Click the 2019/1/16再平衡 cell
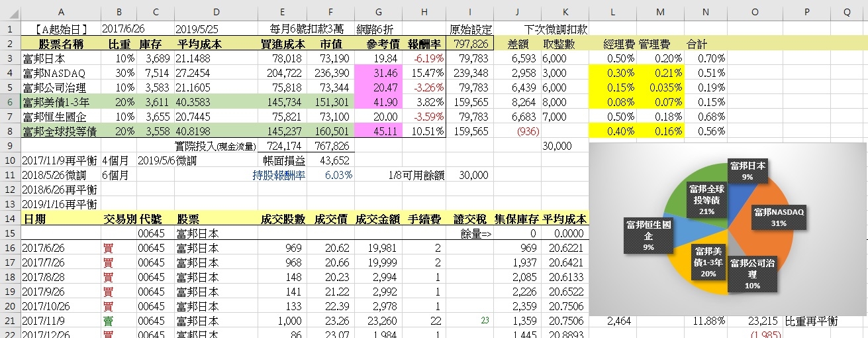This screenshot has height=338, width=868. pos(61,204)
